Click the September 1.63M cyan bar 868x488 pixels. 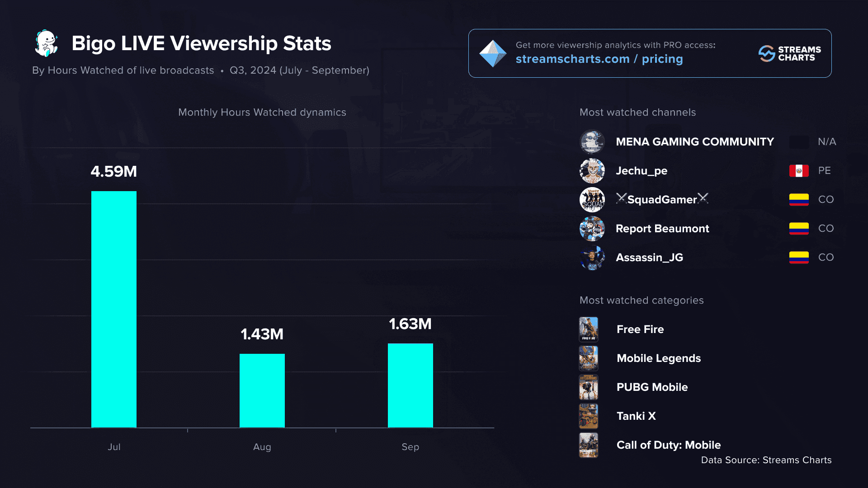pos(410,385)
